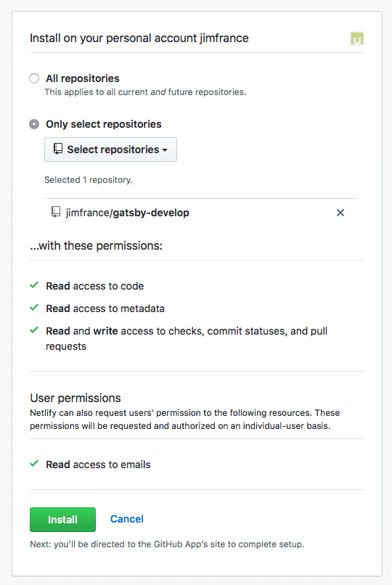Click the book icon in Select repositories button
Screen dimensions: 392x585
[58, 149]
